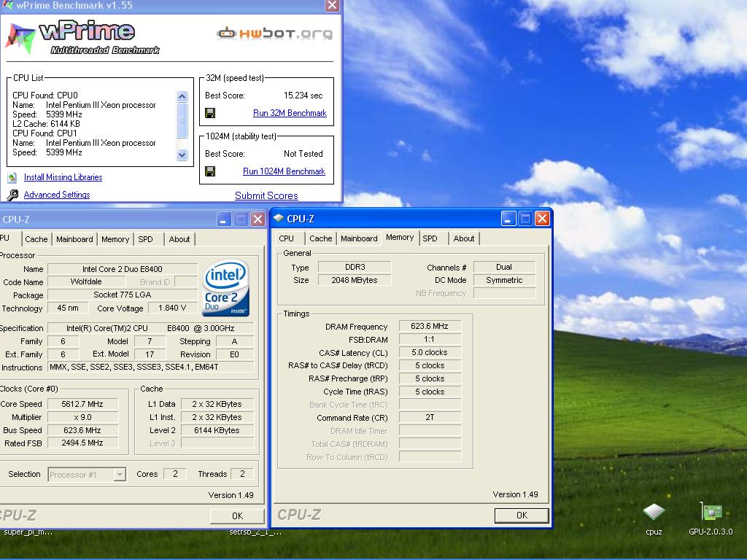Click the 'Not Tested' score text

click(x=303, y=154)
